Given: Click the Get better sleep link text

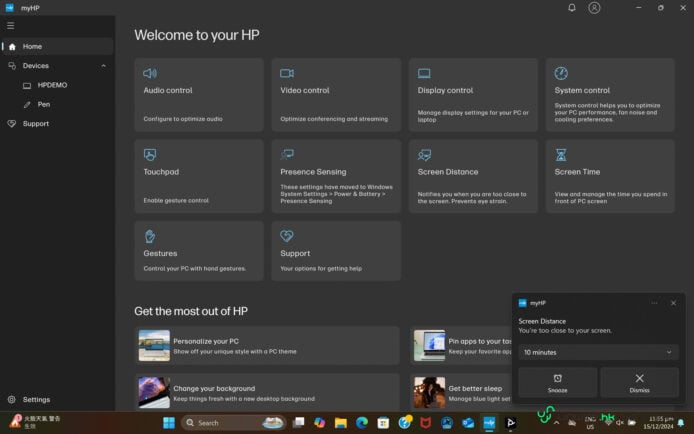Looking at the screenshot, I should pyautogui.click(x=475, y=388).
